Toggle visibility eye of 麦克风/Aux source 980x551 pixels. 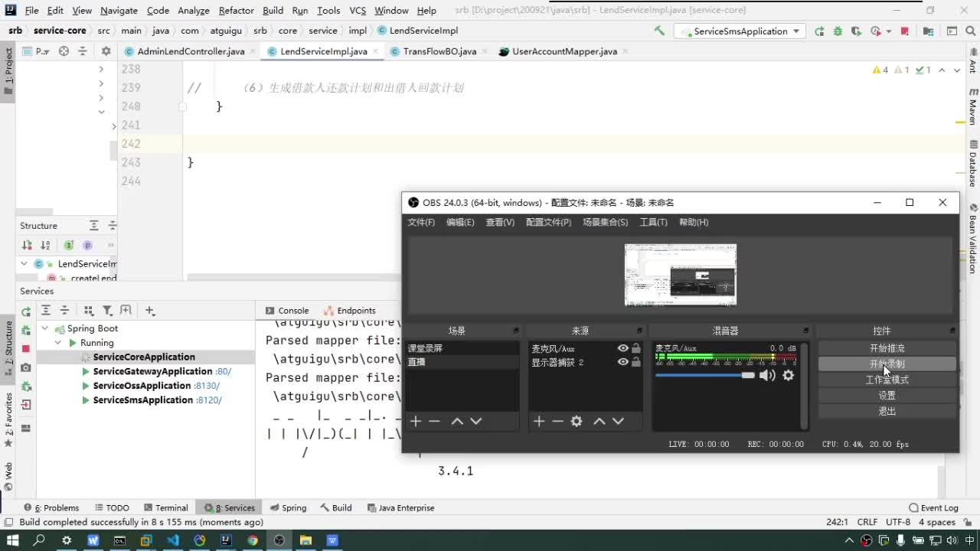point(623,348)
